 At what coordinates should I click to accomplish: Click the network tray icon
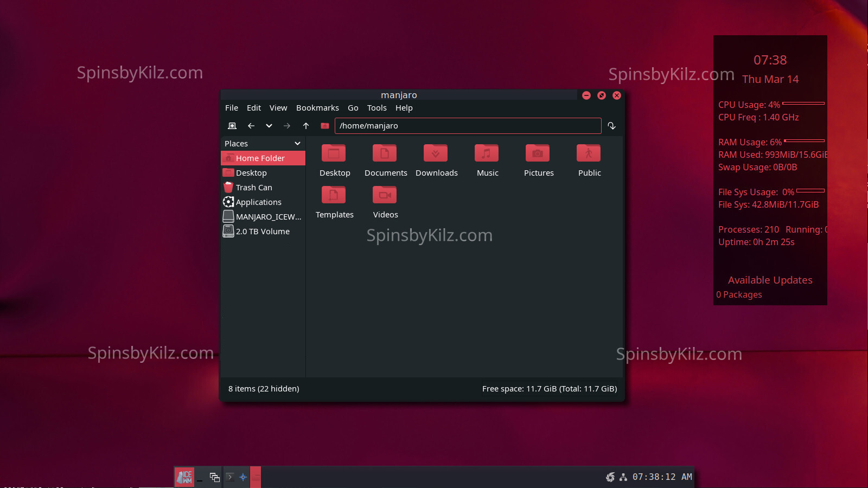point(623,477)
